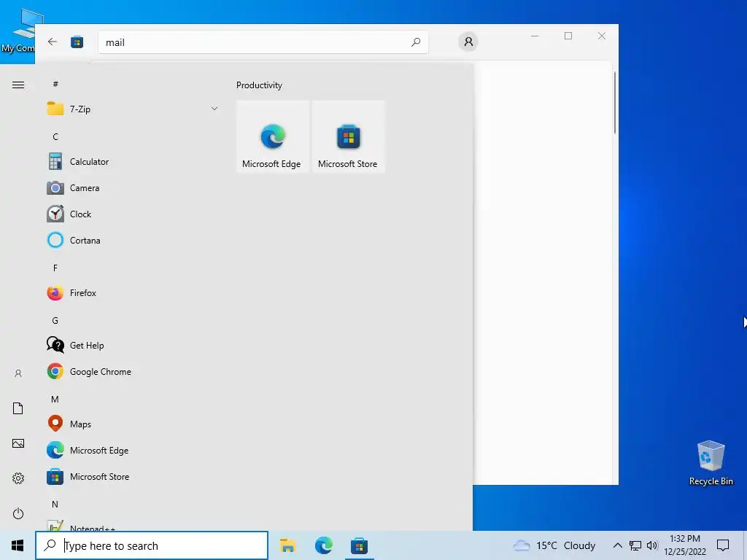Open Documents from the Start sidebar
Image resolution: width=747 pixels, height=560 pixels.
(18, 408)
